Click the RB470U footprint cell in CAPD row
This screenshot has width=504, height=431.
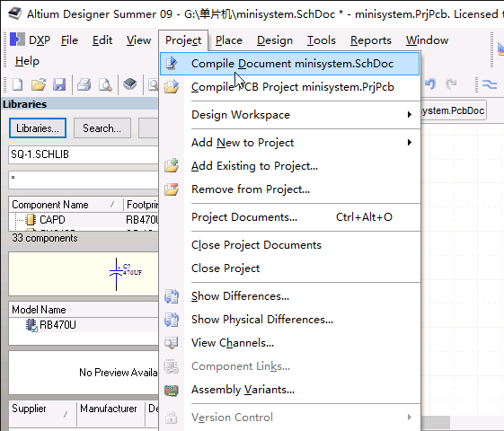point(142,220)
